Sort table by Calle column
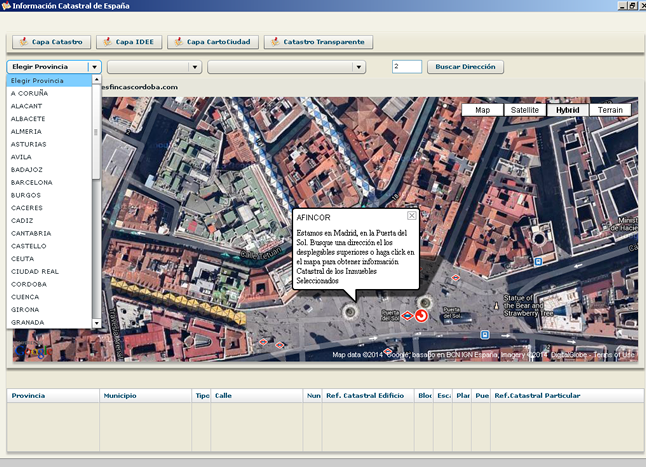This screenshot has height=467, width=646. pos(257,396)
